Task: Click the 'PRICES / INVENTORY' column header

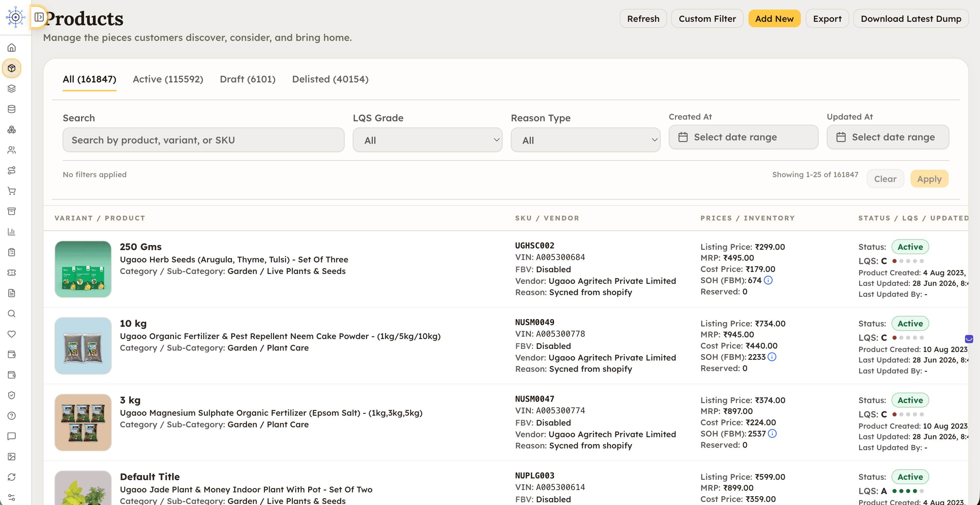Action: coord(747,218)
